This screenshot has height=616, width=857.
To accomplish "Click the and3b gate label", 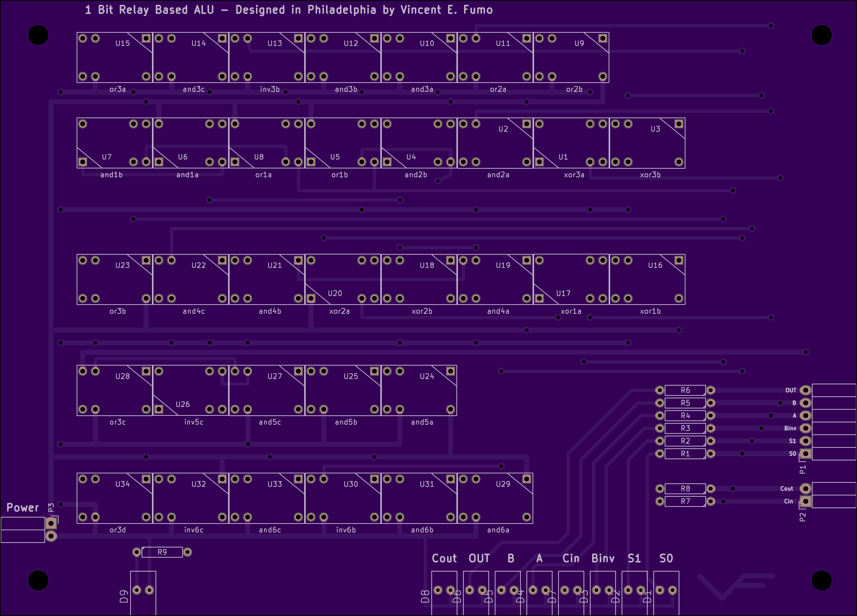I will (x=346, y=90).
